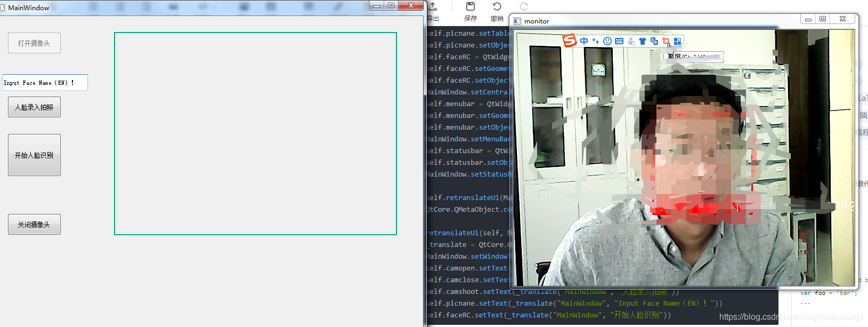Click the code line self.statusbar.setObj

467,163
